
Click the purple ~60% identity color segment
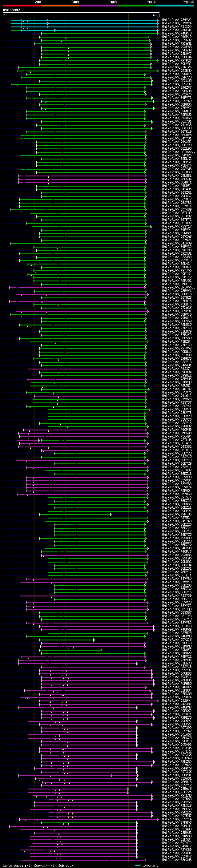coord(98,6)
